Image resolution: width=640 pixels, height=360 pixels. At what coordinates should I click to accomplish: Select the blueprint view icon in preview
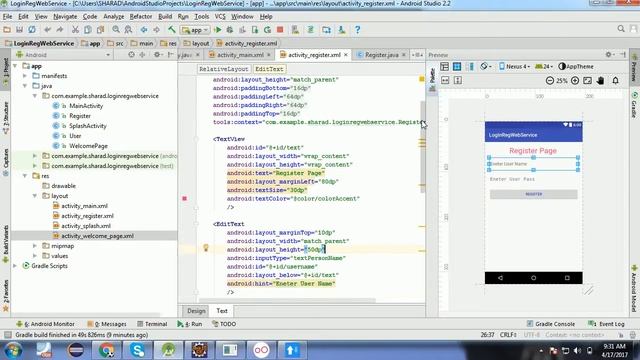coord(457,67)
